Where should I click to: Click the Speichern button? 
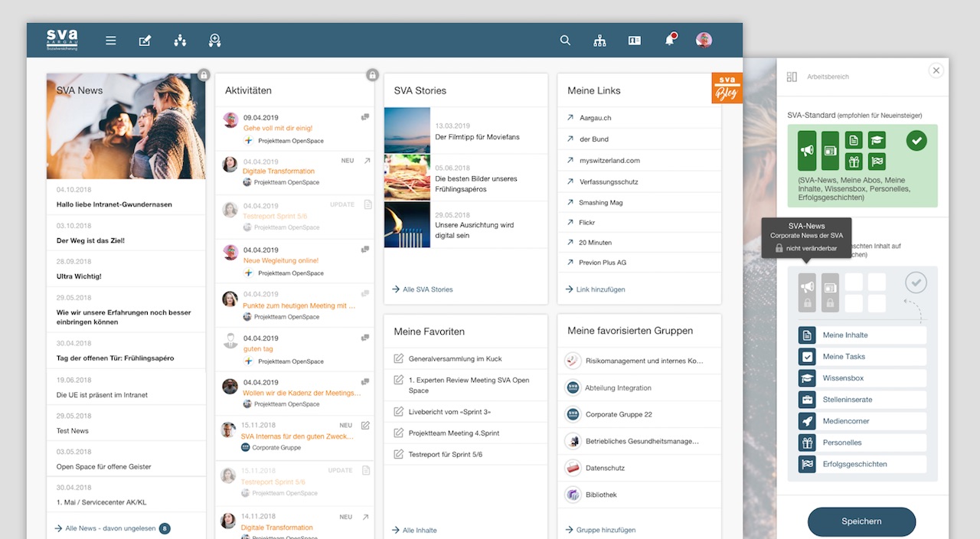861,521
